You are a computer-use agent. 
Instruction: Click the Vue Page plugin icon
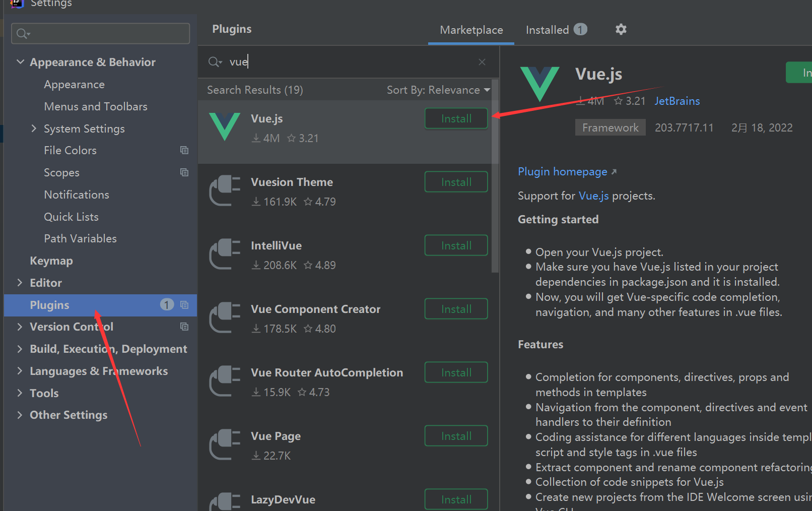[x=225, y=444]
